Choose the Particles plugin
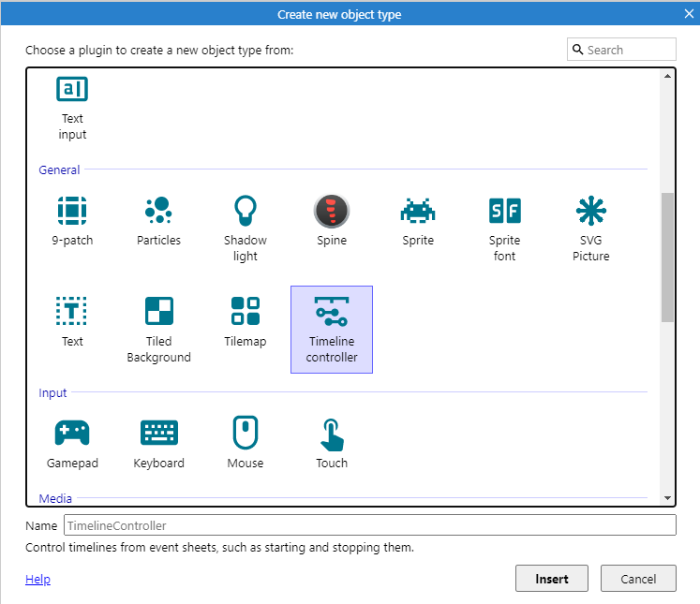Screen dimensions: 700x604 tap(158, 212)
